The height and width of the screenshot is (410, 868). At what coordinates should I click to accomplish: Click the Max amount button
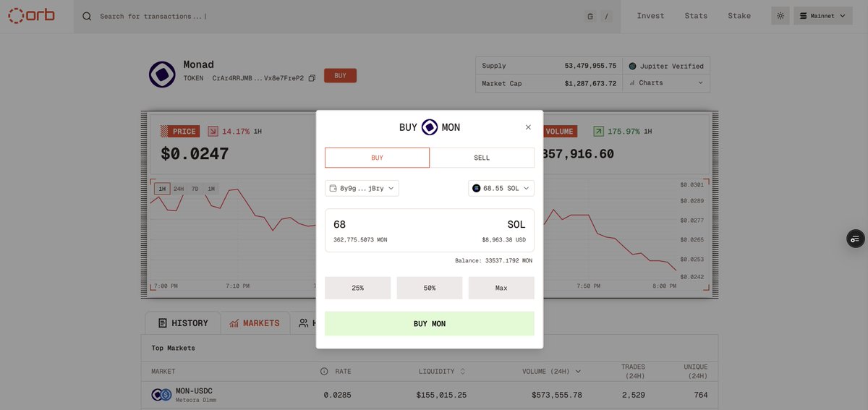pos(501,288)
